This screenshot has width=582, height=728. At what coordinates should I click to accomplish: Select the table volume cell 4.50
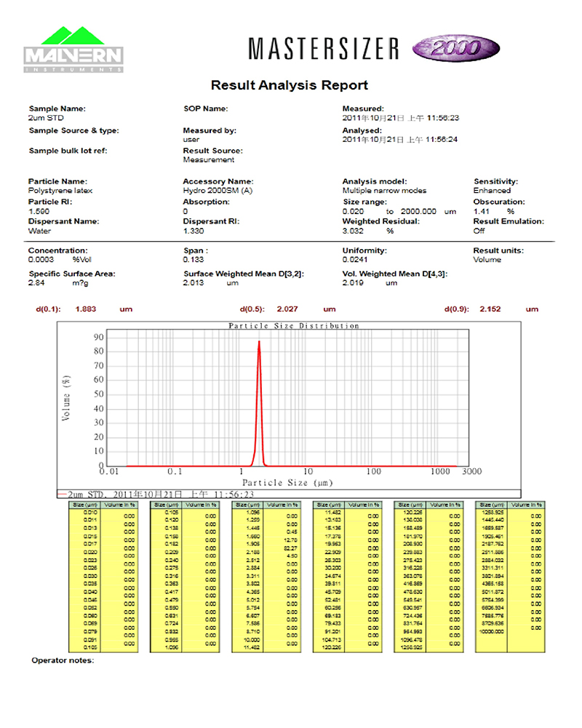[292, 556]
